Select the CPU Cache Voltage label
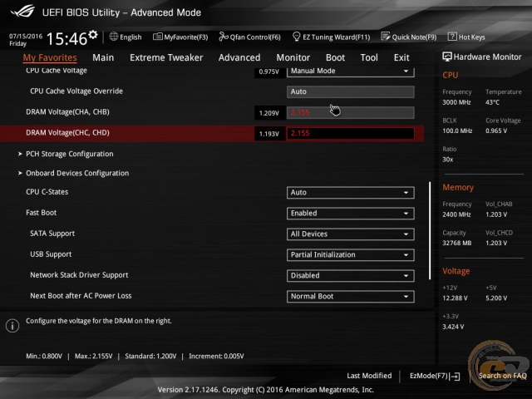 tap(57, 71)
